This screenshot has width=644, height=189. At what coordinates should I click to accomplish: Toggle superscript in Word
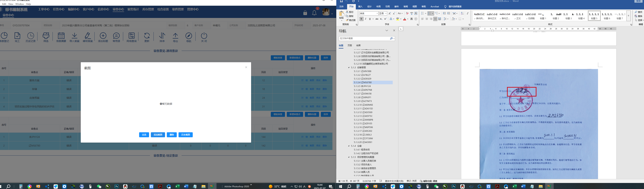click(385, 19)
